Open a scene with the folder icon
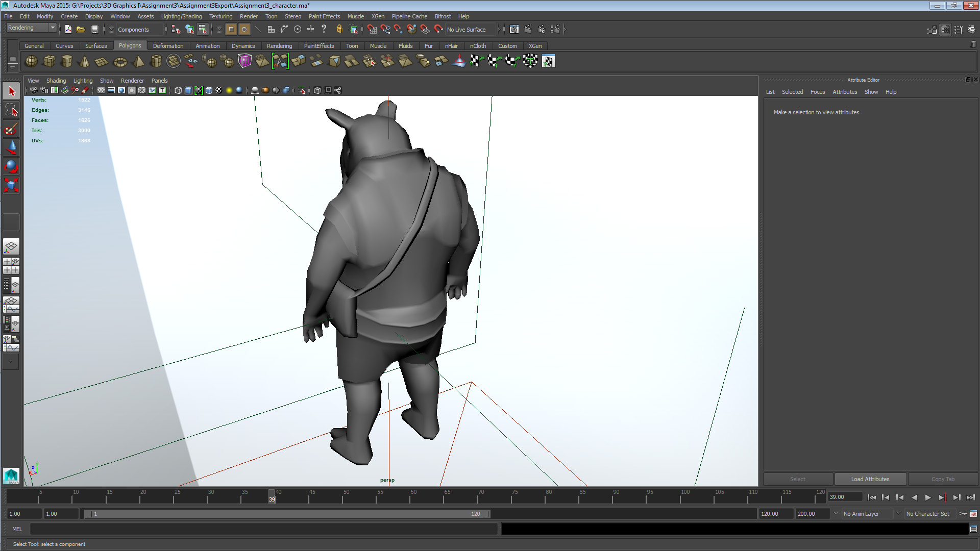Image resolution: width=980 pixels, height=551 pixels. coord(81,29)
